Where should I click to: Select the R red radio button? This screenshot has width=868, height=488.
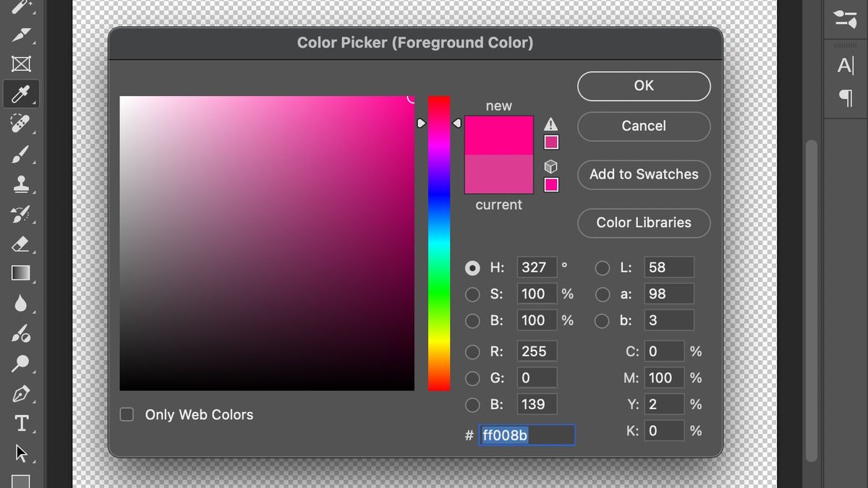tap(472, 352)
